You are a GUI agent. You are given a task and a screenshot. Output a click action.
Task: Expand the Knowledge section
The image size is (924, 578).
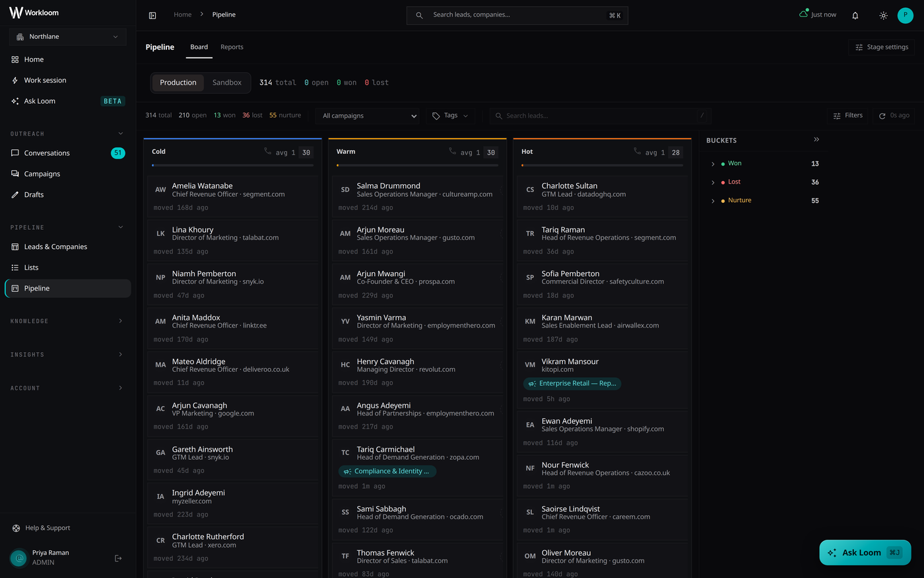click(67, 321)
